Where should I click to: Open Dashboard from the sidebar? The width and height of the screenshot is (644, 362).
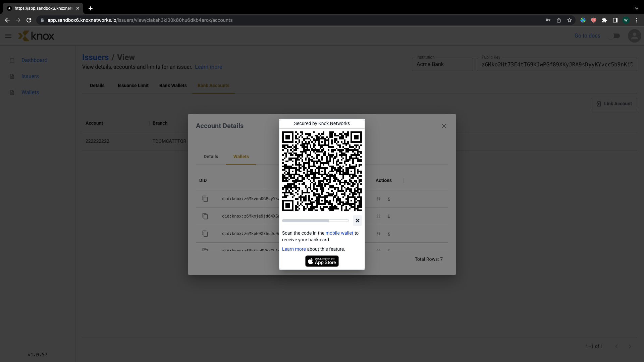[34, 60]
